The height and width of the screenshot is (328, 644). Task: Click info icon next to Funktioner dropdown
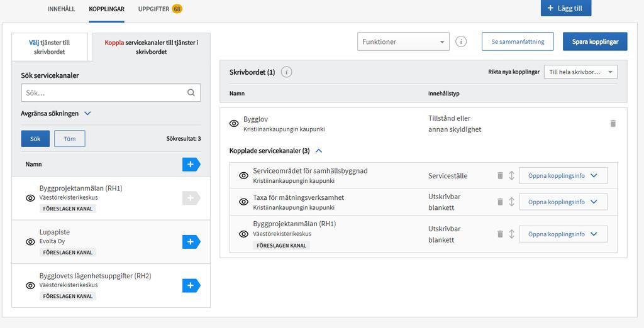pos(461,41)
